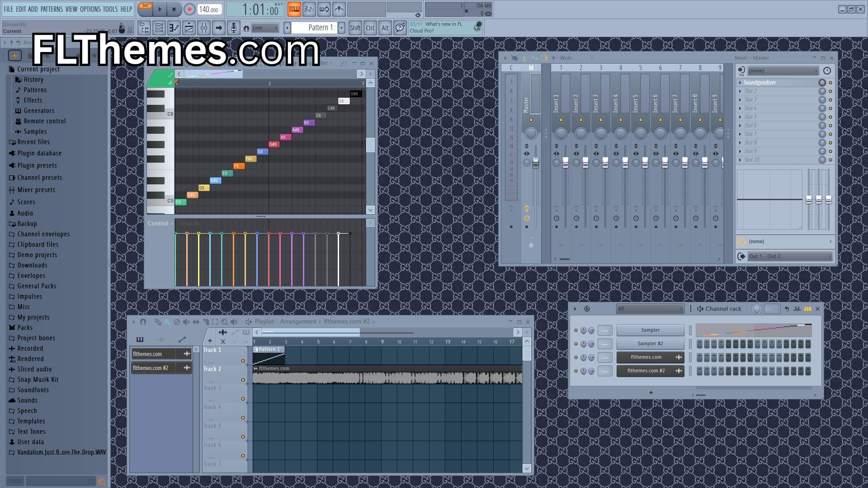The image size is (868, 488).
Task: Open Playlist options menu arrow
Action: pos(134,322)
